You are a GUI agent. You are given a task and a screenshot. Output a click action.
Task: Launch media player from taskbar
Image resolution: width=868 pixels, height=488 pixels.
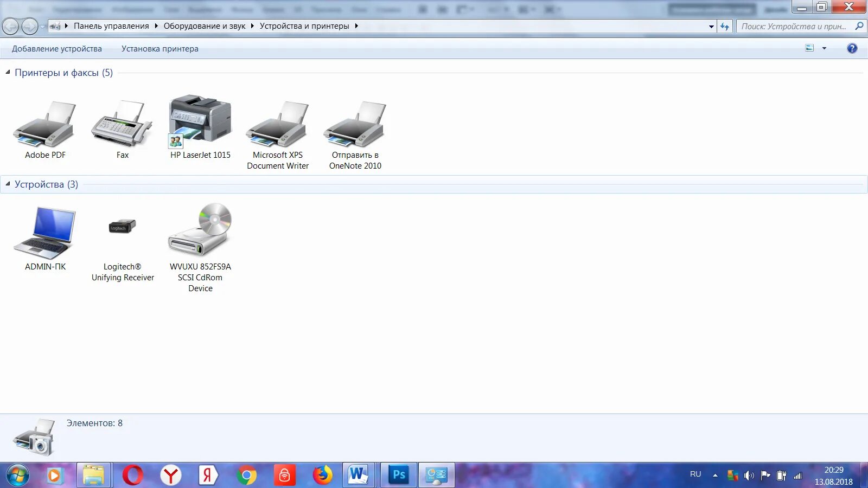[54, 476]
